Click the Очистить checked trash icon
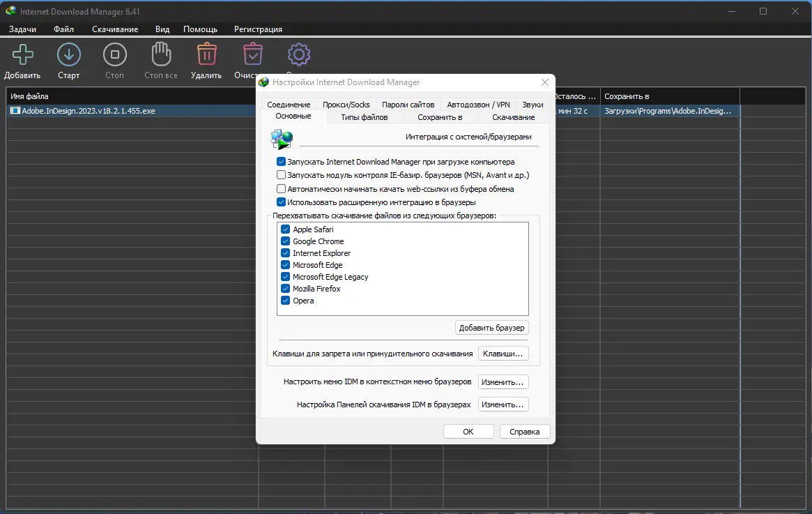 (253, 54)
